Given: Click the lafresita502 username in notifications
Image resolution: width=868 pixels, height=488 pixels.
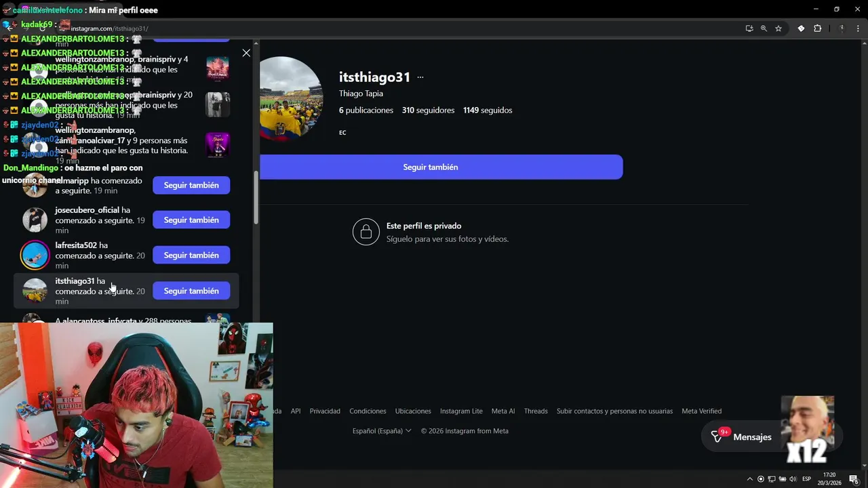Looking at the screenshot, I should click(x=76, y=245).
